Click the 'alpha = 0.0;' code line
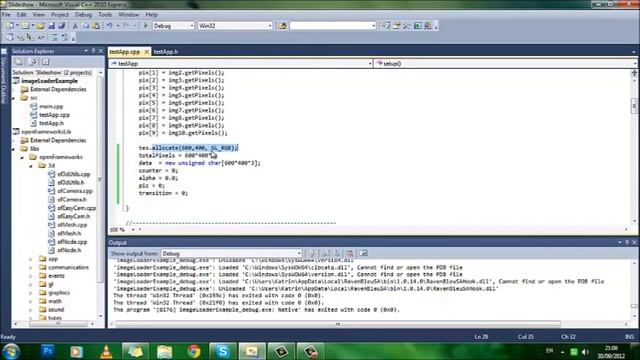 click(158, 178)
